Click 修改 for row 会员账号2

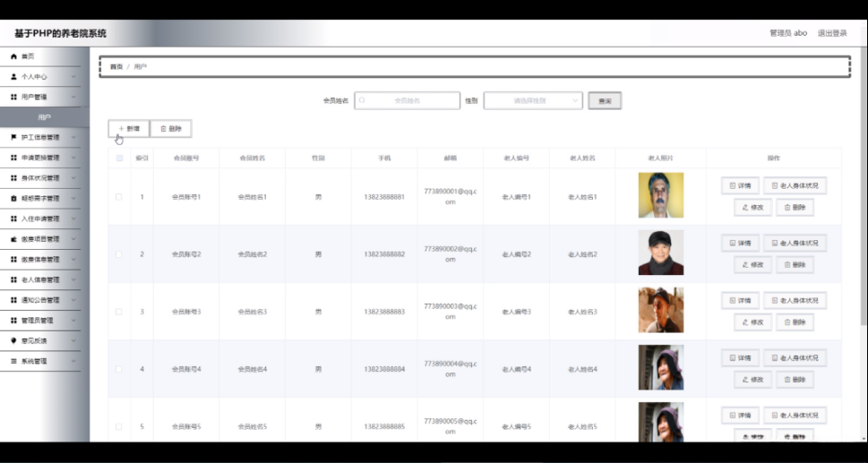pos(752,265)
